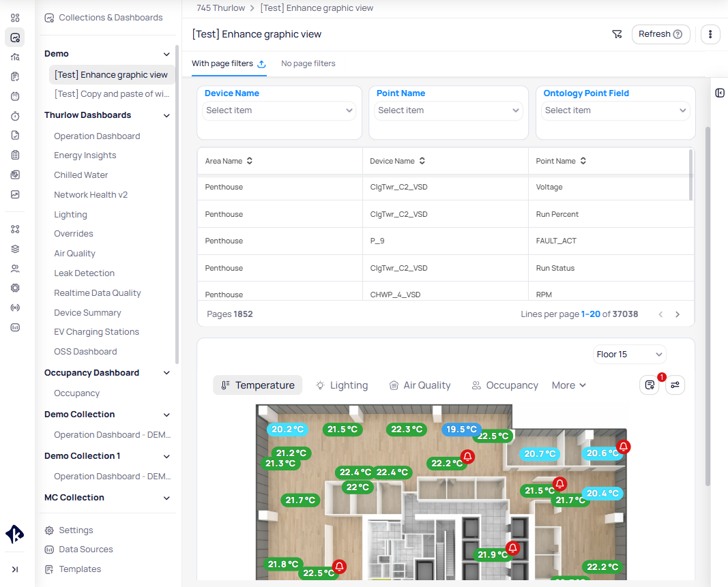The width and height of the screenshot is (728, 587).
Task: Toggle sorting on Point Name column
Action: tap(583, 161)
